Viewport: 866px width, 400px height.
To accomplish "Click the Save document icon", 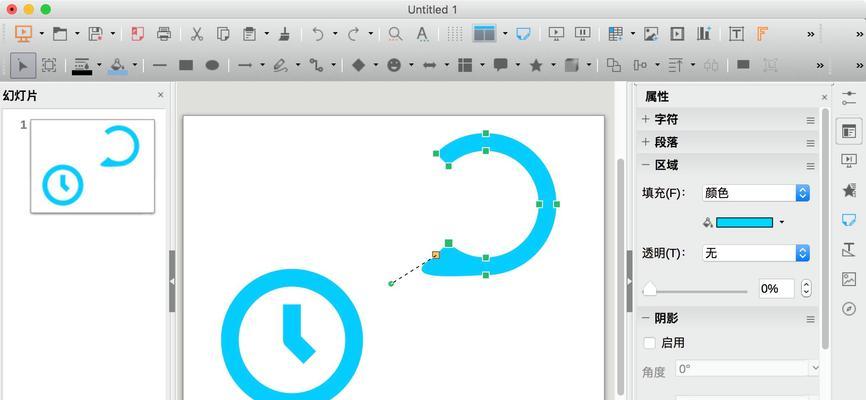I will click(x=96, y=34).
